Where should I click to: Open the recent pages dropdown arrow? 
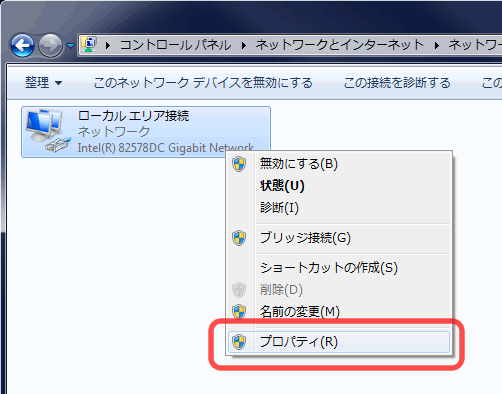click(x=70, y=45)
